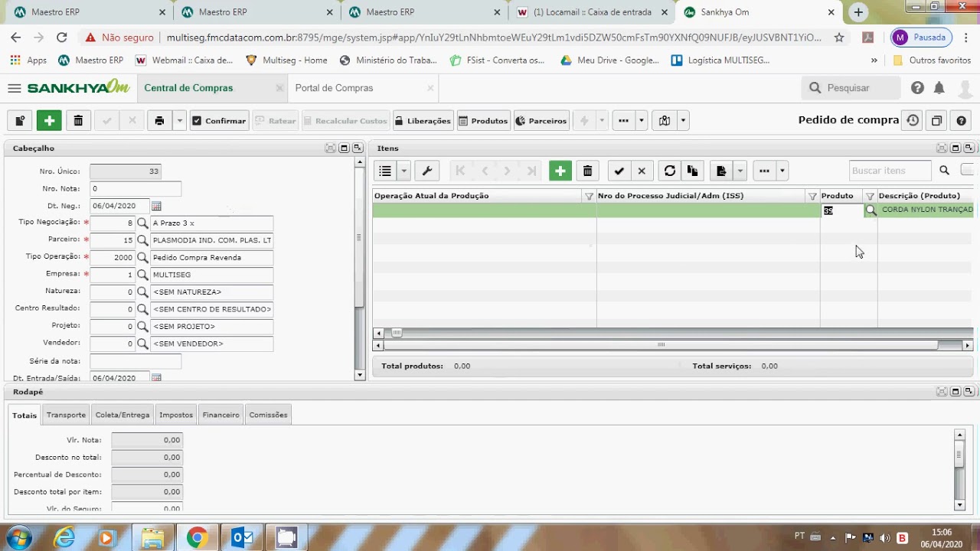Open the order history clock icon
This screenshot has height=551, width=980.
click(913, 120)
